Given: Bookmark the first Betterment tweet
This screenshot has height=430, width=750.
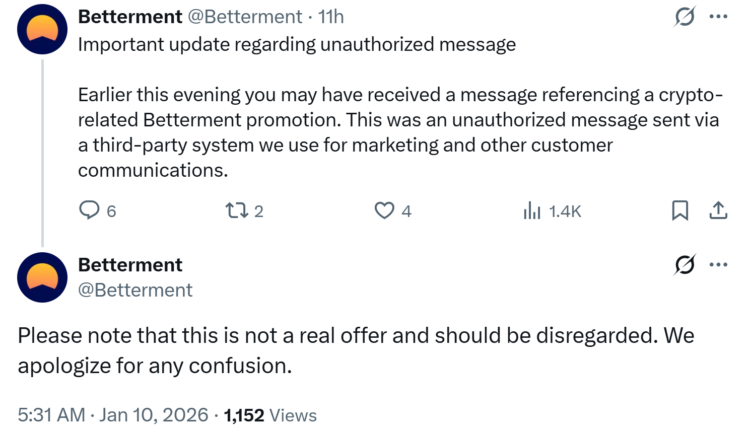Looking at the screenshot, I should coord(680,210).
